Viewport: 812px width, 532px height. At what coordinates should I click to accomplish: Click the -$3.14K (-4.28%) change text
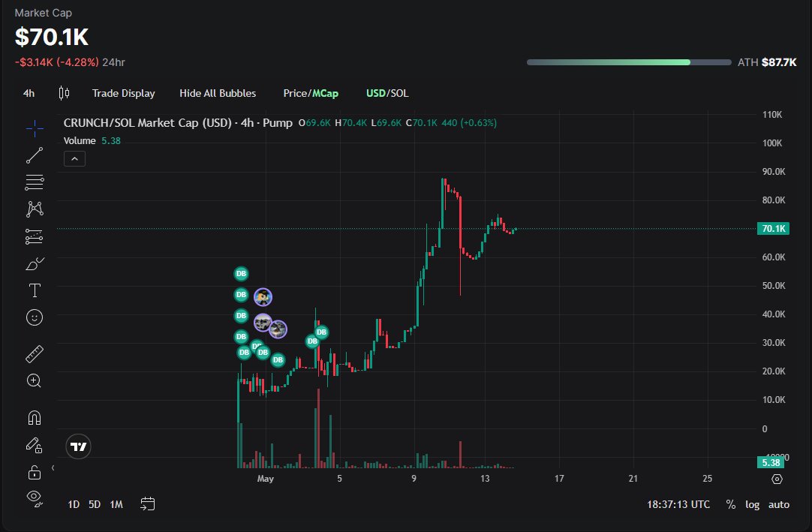[57, 62]
